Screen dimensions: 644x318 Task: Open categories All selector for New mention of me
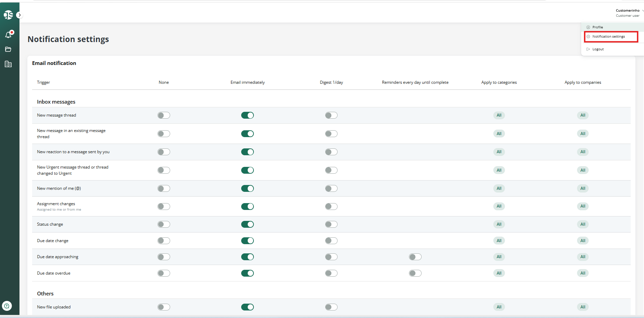tap(499, 188)
